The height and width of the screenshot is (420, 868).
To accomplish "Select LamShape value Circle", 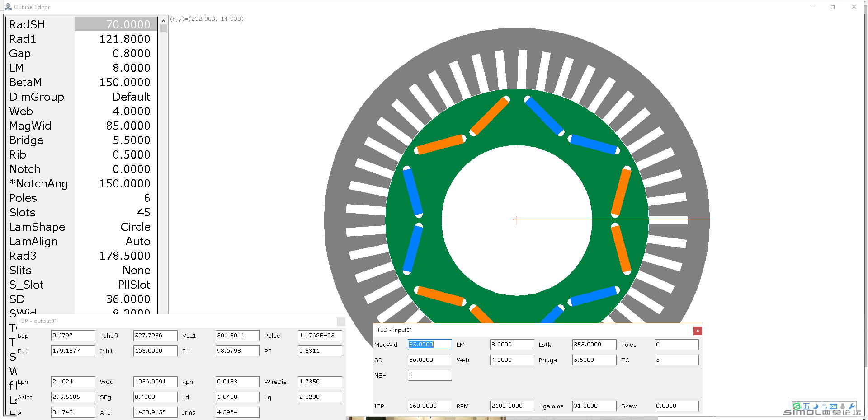I will pos(116,227).
